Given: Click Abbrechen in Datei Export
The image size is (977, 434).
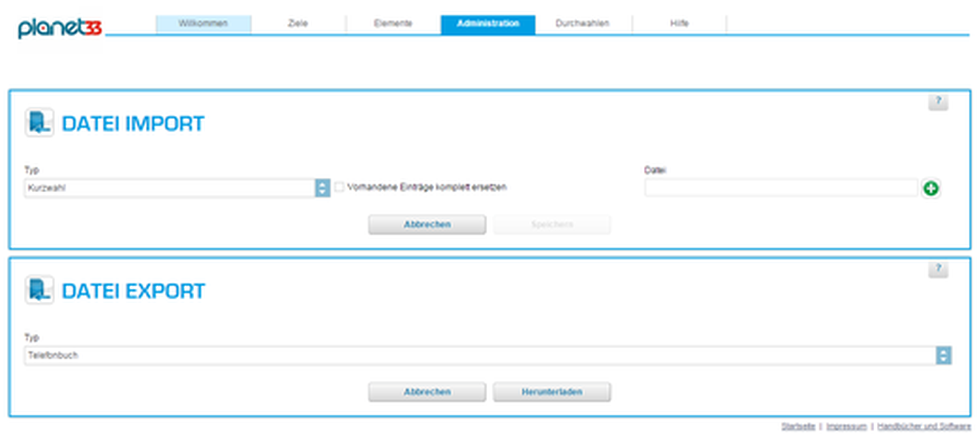Looking at the screenshot, I should [x=427, y=392].
